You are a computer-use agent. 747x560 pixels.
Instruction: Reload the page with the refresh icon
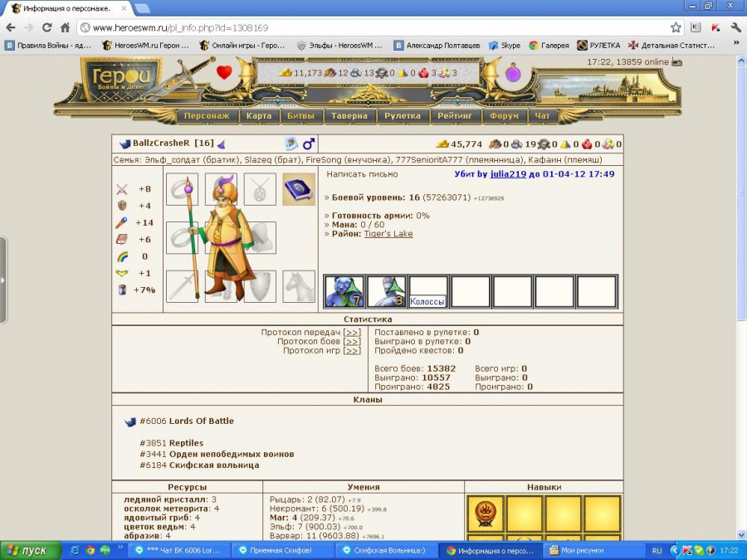(46, 27)
